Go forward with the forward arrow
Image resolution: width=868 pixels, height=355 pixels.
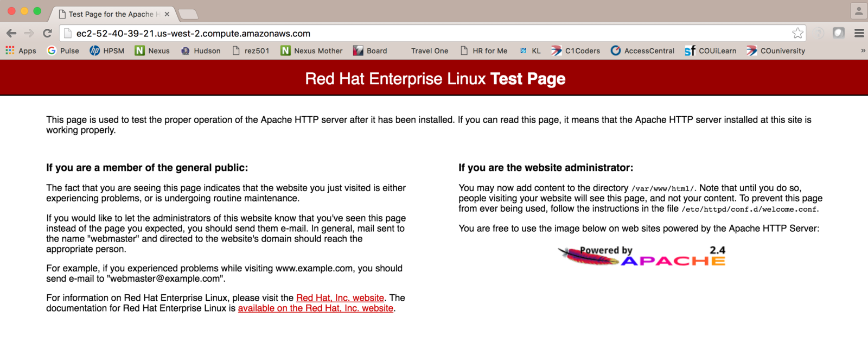pos(29,33)
